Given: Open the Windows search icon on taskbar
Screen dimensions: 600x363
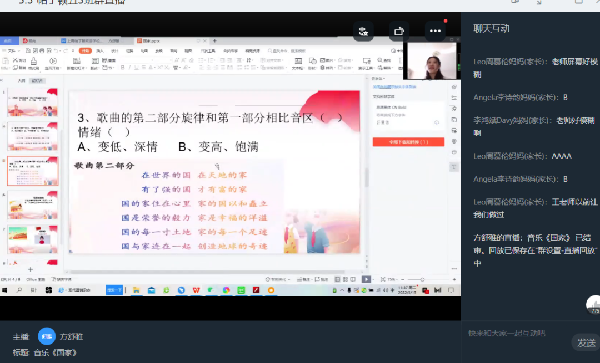Looking at the screenshot, I should pos(19,290).
